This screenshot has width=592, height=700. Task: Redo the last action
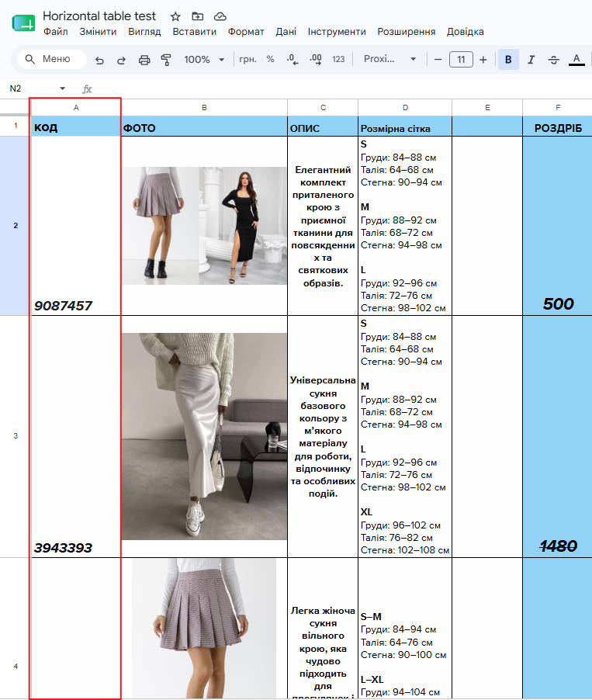(x=121, y=60)
